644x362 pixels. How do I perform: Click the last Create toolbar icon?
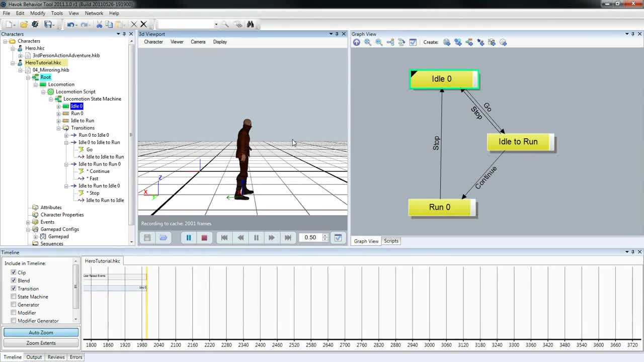pyautogui.click(x=503, y=42)
